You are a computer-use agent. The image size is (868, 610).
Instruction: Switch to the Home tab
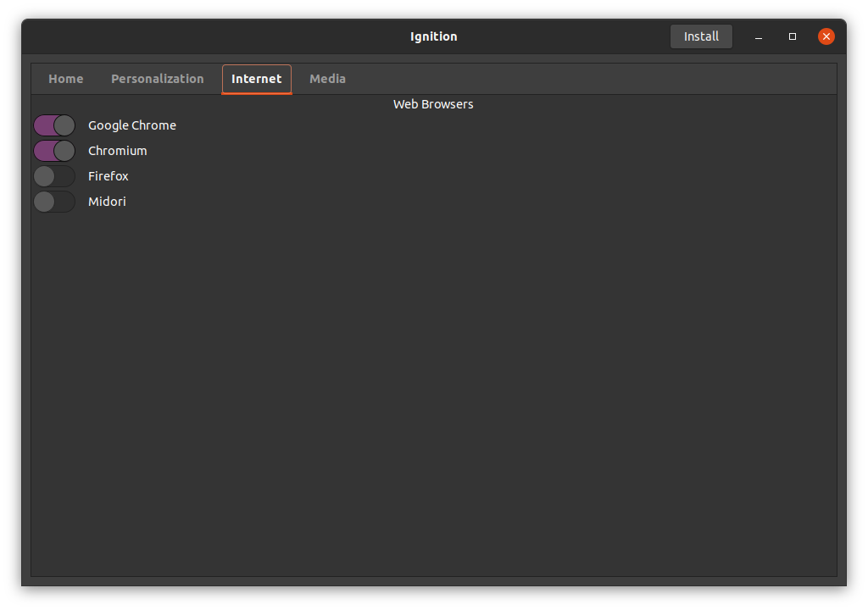[x=65, y=78]
